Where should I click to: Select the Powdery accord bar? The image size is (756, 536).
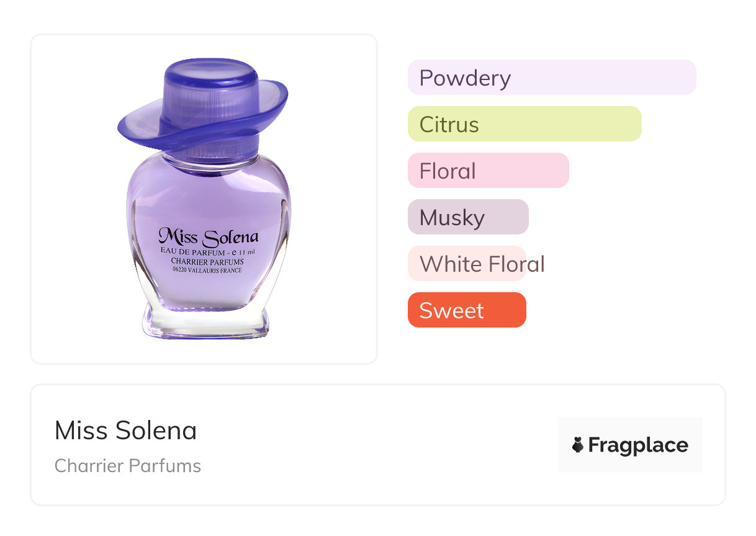pos(551,78)
